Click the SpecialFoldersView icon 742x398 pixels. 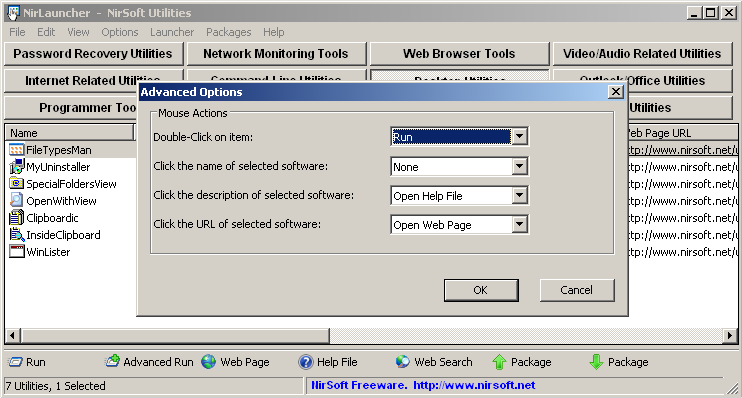pos(16,184)
